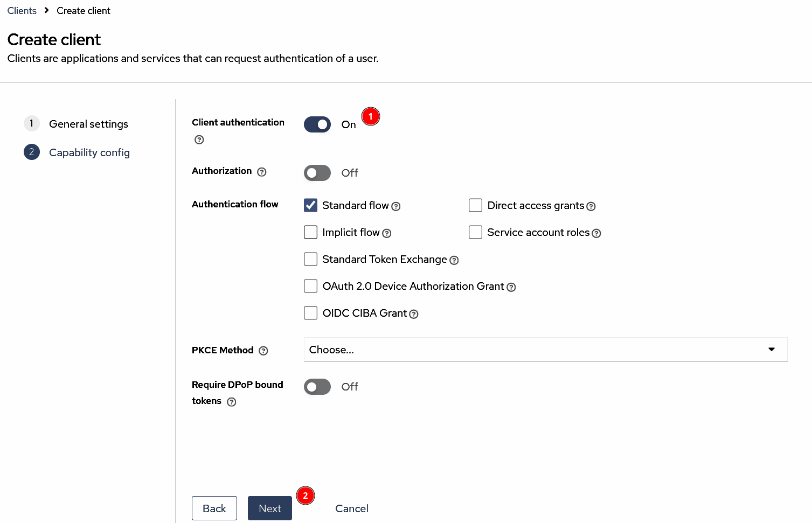Open Clients breadcrumb link
The height and width of the screenshot is (523, 812).
22,11
